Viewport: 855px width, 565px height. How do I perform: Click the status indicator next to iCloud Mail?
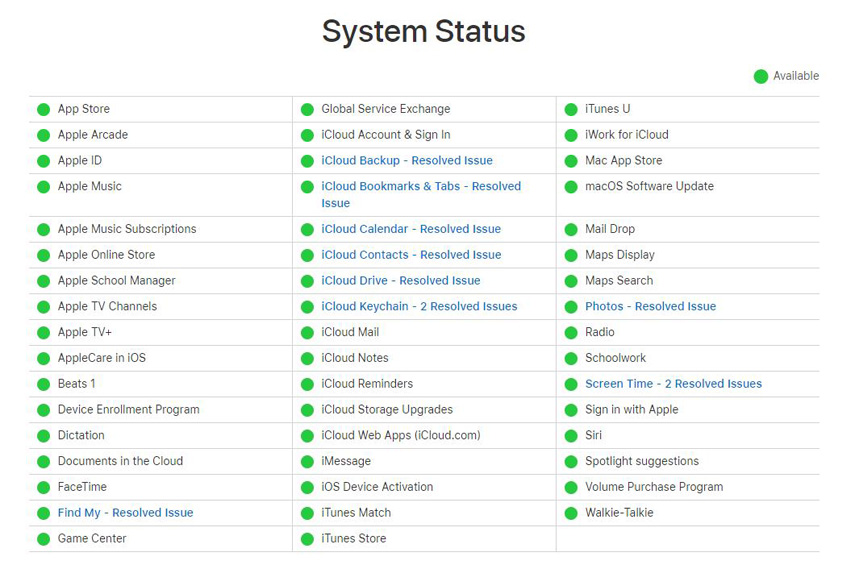point(307,332)
